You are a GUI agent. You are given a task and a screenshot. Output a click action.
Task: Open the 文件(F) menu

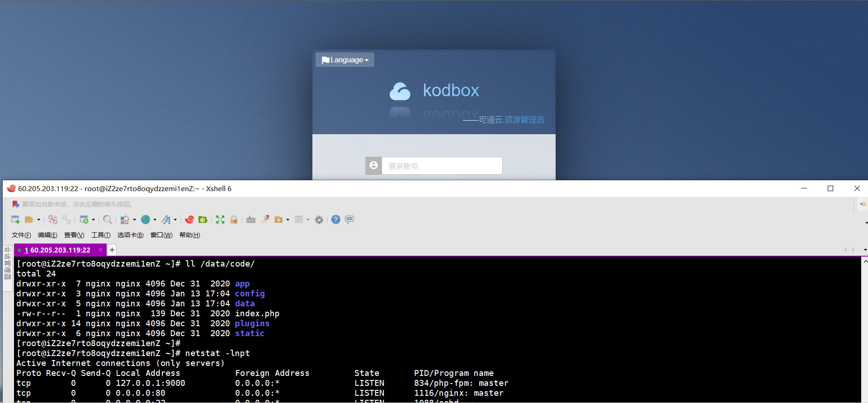[x=21, y=235]
